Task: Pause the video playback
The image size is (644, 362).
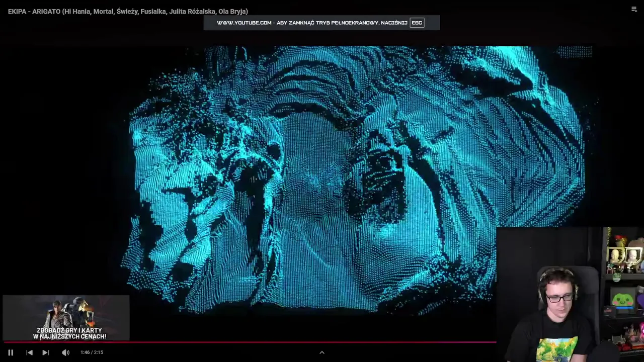Action: click(x=11, y=352)
